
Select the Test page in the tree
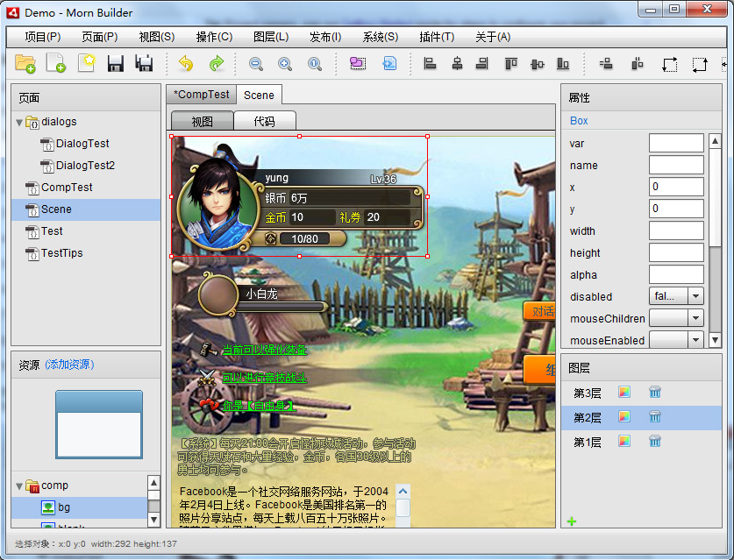pos(52,231)
